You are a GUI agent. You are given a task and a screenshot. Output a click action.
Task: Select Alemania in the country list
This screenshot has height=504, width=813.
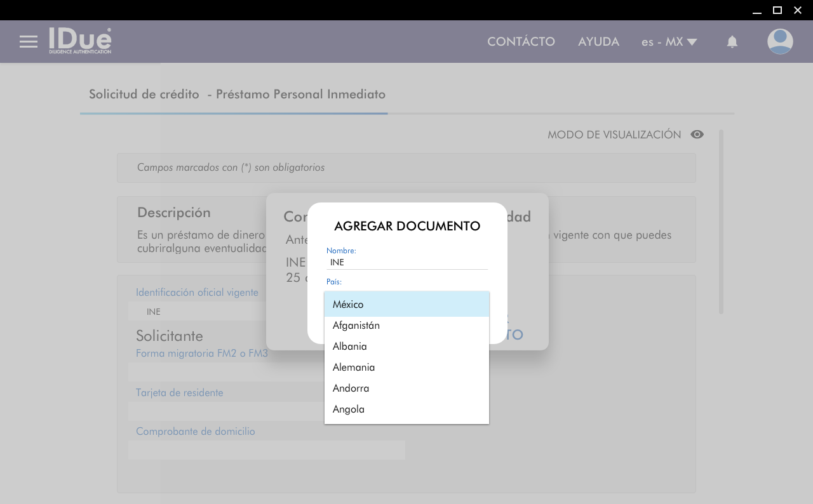click(406, 368)
